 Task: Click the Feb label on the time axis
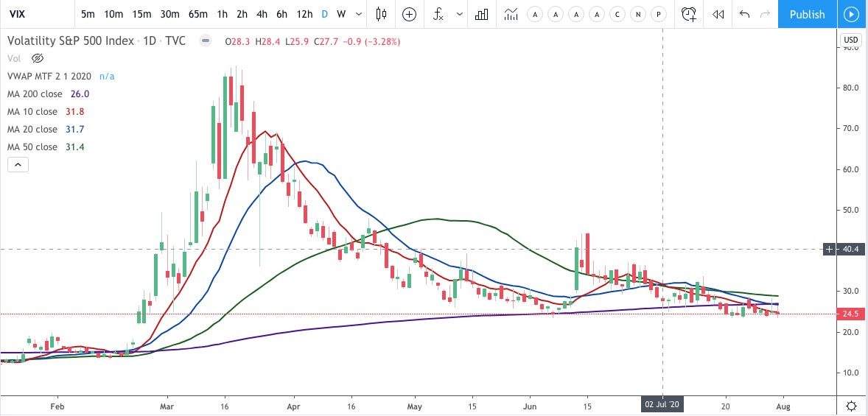click(57, 405)
